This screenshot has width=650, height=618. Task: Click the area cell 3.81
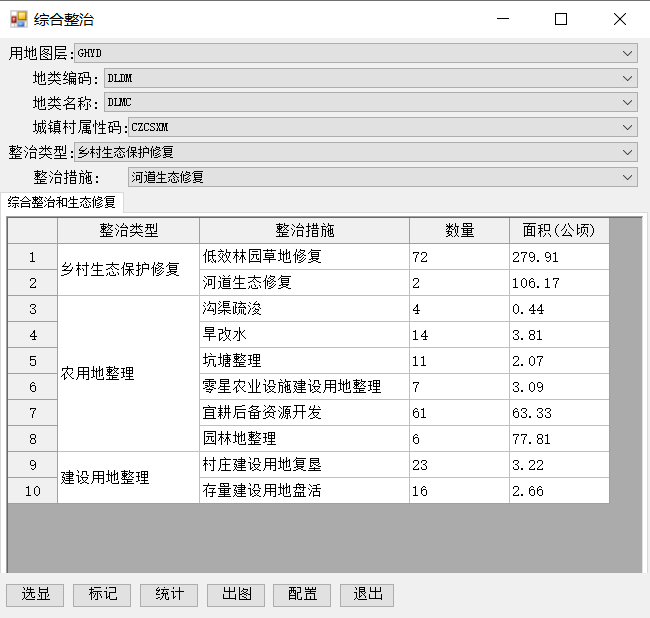(559, 335)
